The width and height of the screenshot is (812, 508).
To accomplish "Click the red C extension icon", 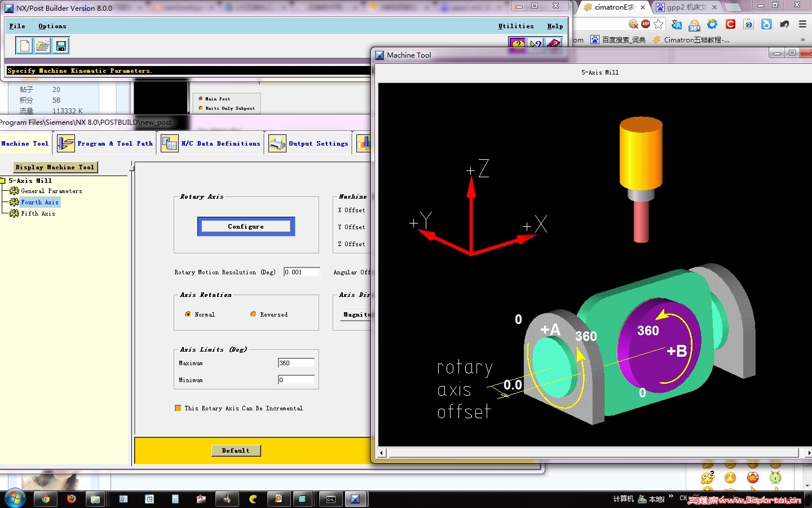I will point(730,24).
